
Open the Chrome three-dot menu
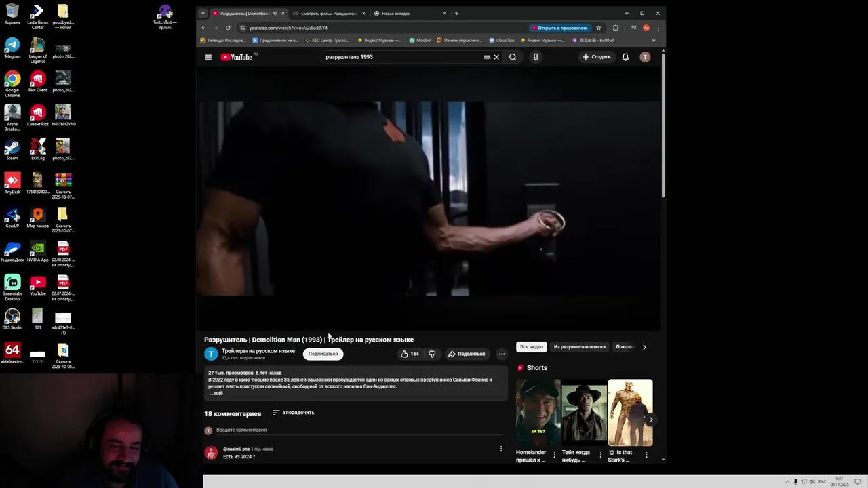658,28
